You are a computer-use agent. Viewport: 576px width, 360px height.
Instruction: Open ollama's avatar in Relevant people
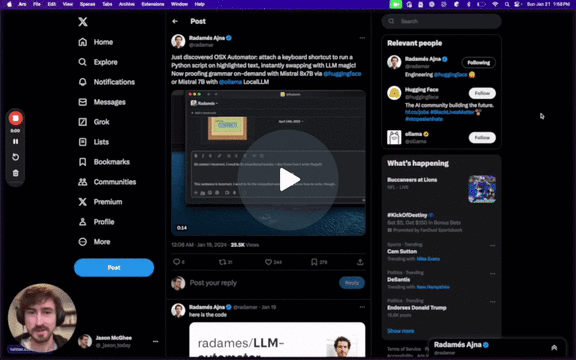394,137
